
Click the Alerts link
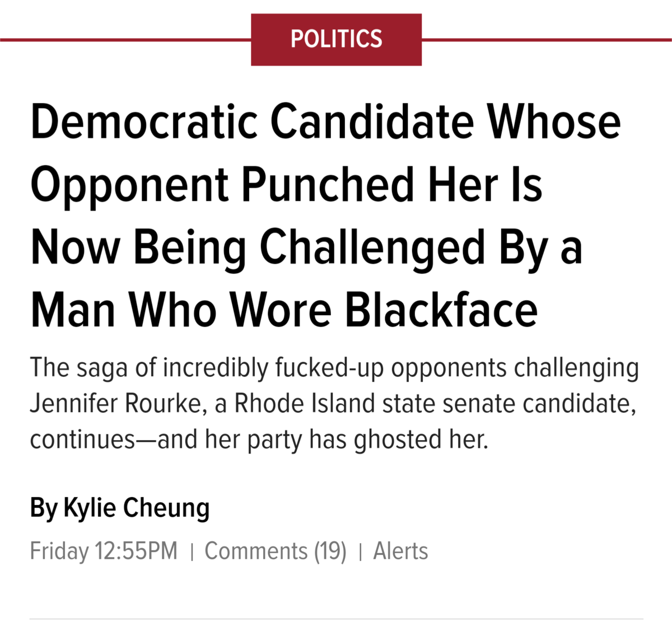point(400,551)
